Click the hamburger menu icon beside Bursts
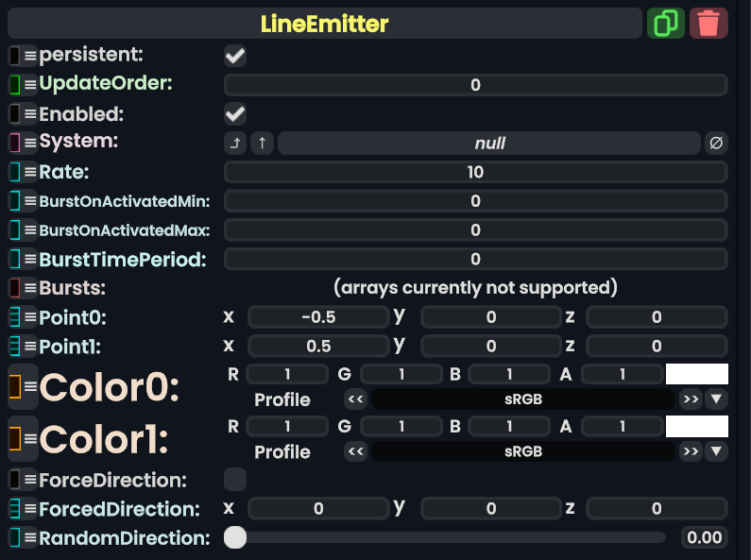751x560 pixels. (30, 288)
